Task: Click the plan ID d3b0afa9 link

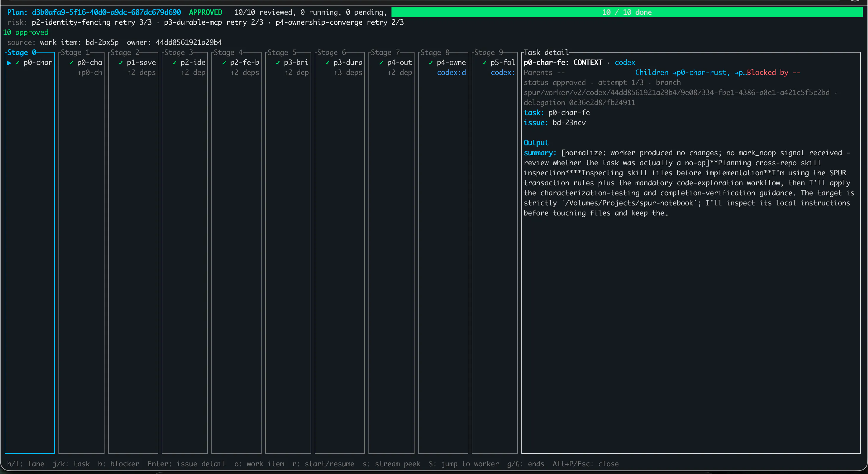Action: [x=106, y=12]
